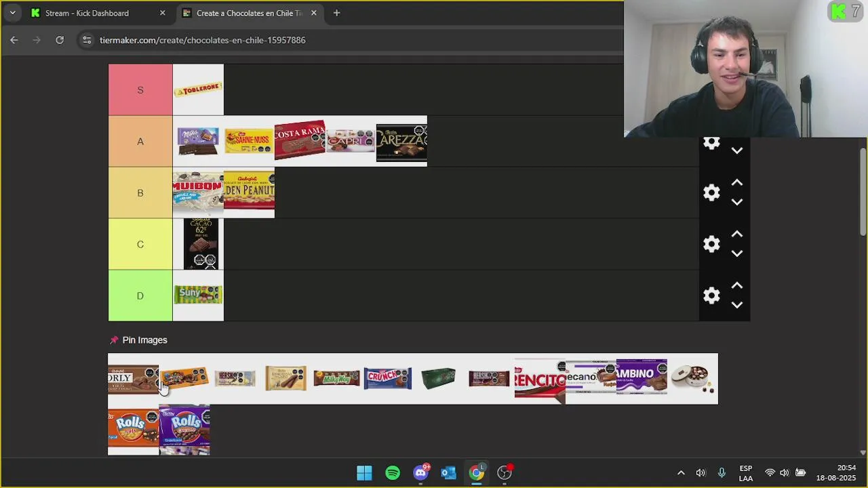Reload the TierMaker page

pos(60,40)
